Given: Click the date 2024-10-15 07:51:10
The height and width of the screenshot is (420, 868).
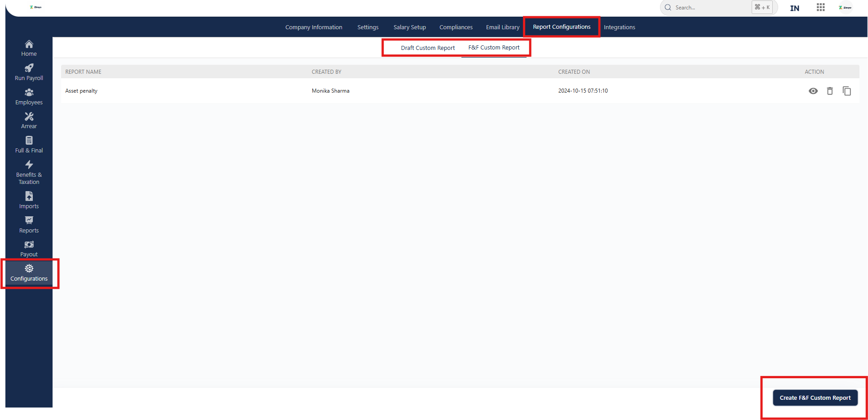Looking at the screenshot, I should [x=583, y=91].
